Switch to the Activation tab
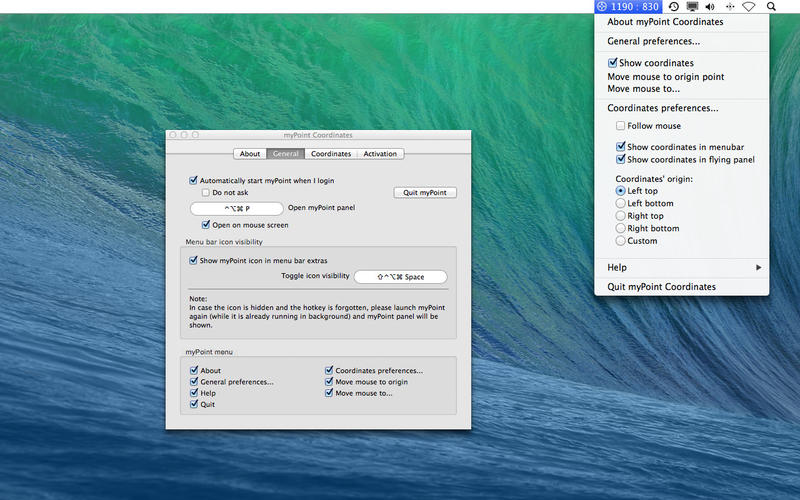Screen dimensions: 800x500 pos(380,154)
